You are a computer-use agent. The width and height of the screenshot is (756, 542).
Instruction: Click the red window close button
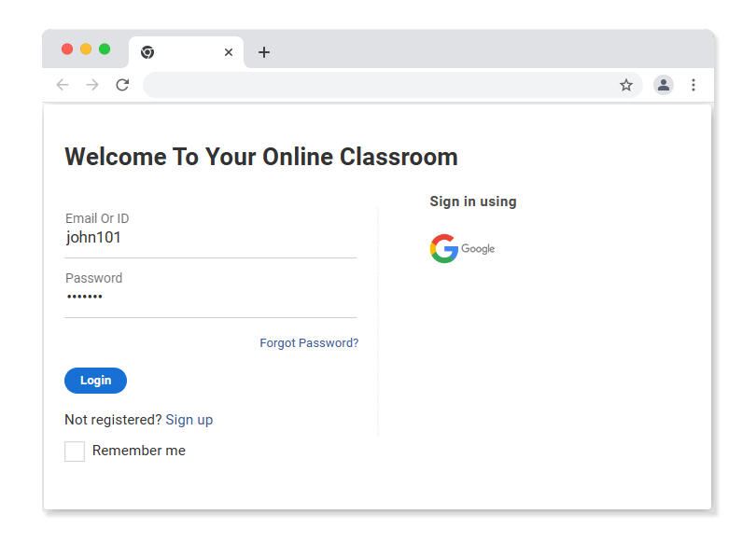click(67, 49)
